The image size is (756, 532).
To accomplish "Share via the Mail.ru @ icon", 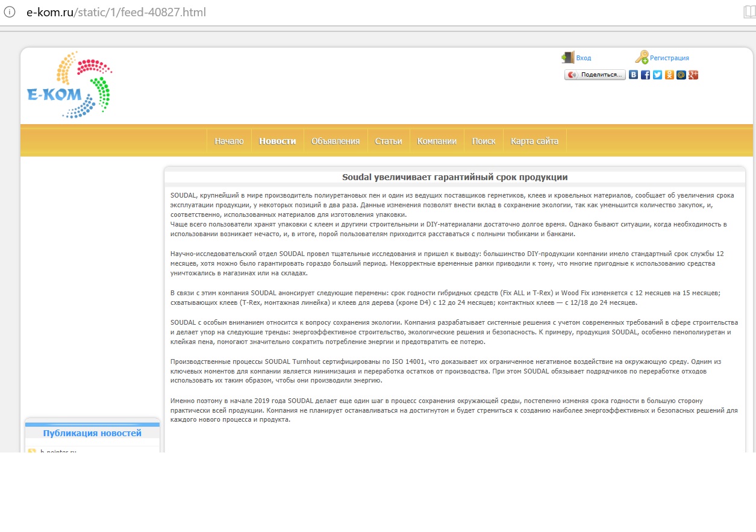I will click(681, 75).
